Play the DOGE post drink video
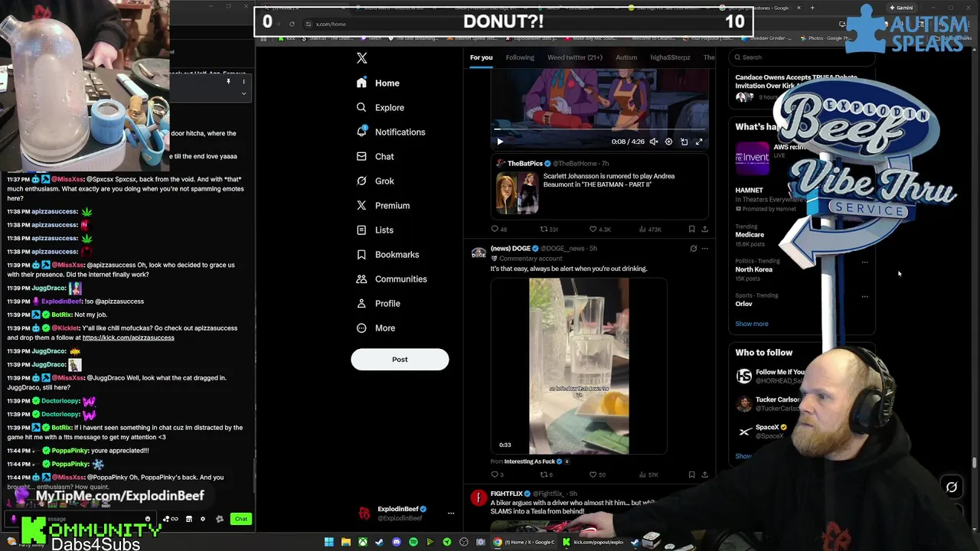 coord(579,367)
